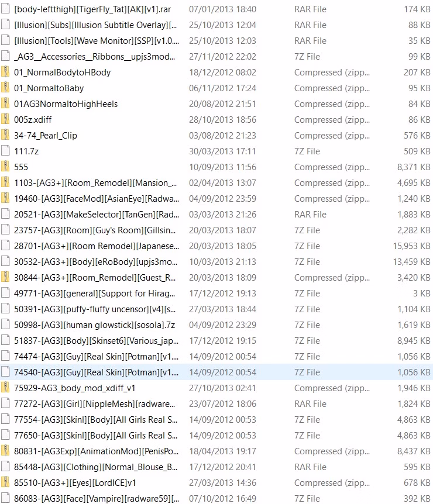Click the file icon of 86083-[AG3][Face][Vampire]
The image size is (433, 504).
[5, 498]
